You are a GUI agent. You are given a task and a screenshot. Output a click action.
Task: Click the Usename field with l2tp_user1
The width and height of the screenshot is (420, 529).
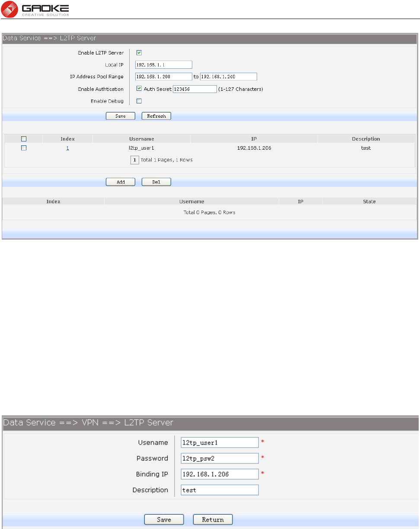[x=220, y=442]
